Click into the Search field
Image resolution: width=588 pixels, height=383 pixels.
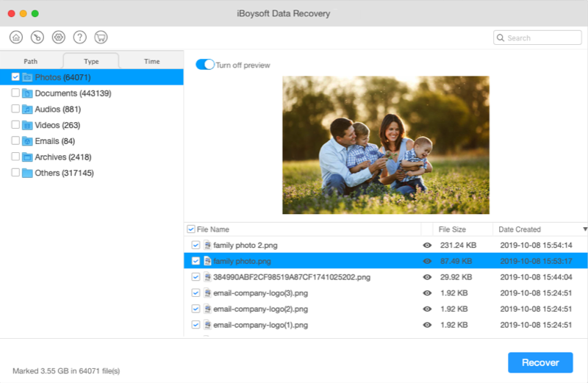pos(538,37)
